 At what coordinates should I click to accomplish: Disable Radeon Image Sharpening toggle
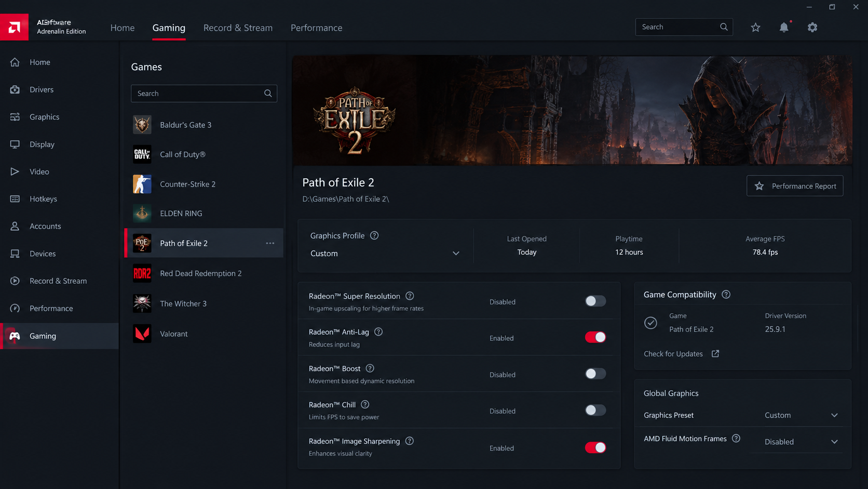pyautogui.click(x=595, y=447)
